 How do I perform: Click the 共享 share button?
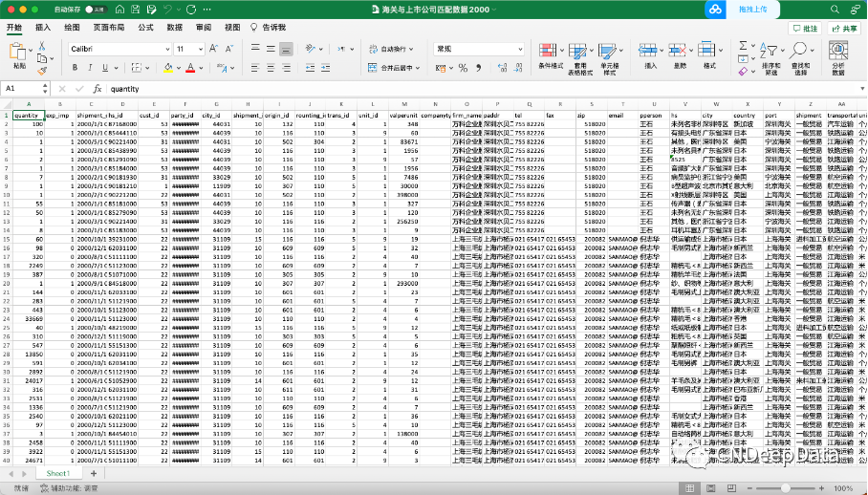(x=844, y=29)
